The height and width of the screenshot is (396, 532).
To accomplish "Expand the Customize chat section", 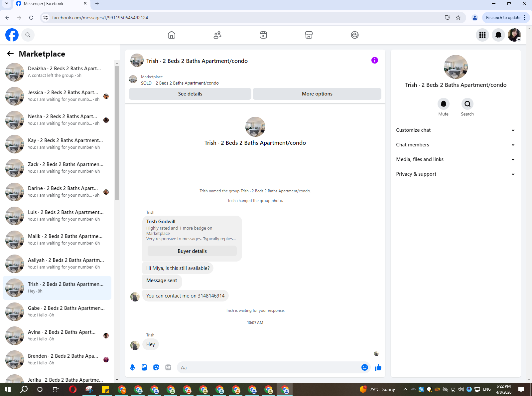I will (456, 130).
